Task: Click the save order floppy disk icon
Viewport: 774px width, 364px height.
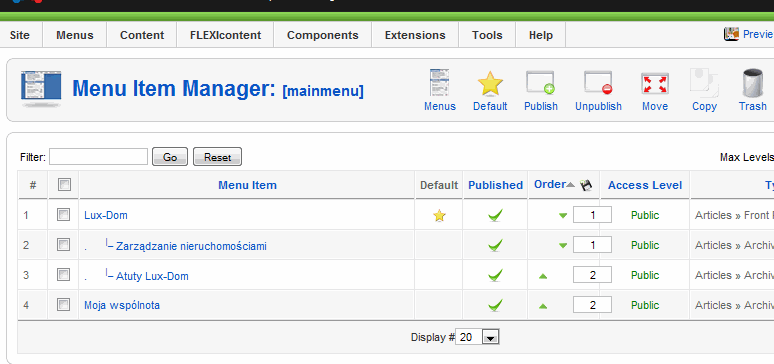Action: [586, 185]
